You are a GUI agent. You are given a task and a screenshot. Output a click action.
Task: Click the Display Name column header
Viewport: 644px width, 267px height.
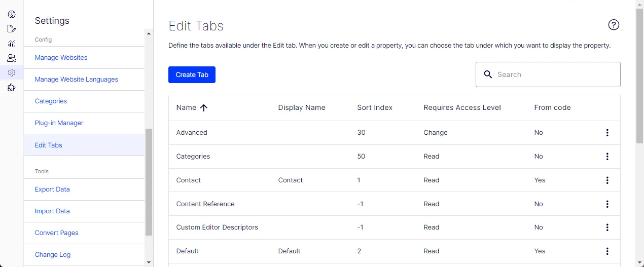(302, 107)
